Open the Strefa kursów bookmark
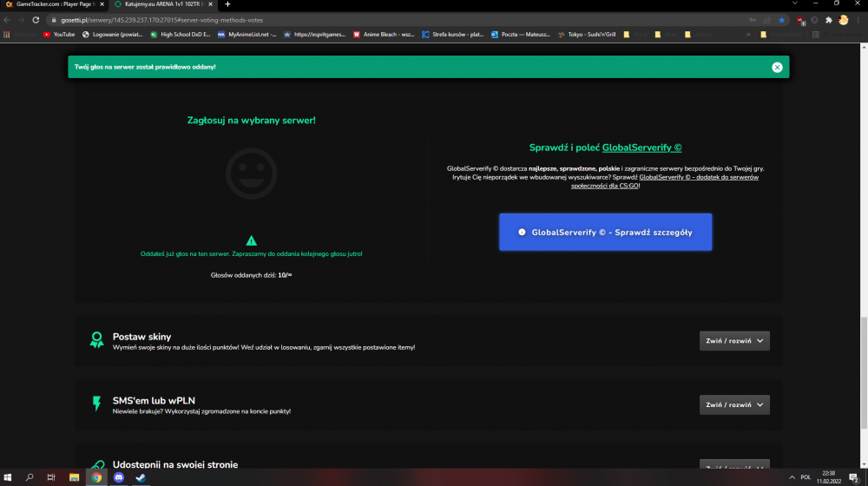The height and width of the screenshot is (486, 868). [453, 35]
